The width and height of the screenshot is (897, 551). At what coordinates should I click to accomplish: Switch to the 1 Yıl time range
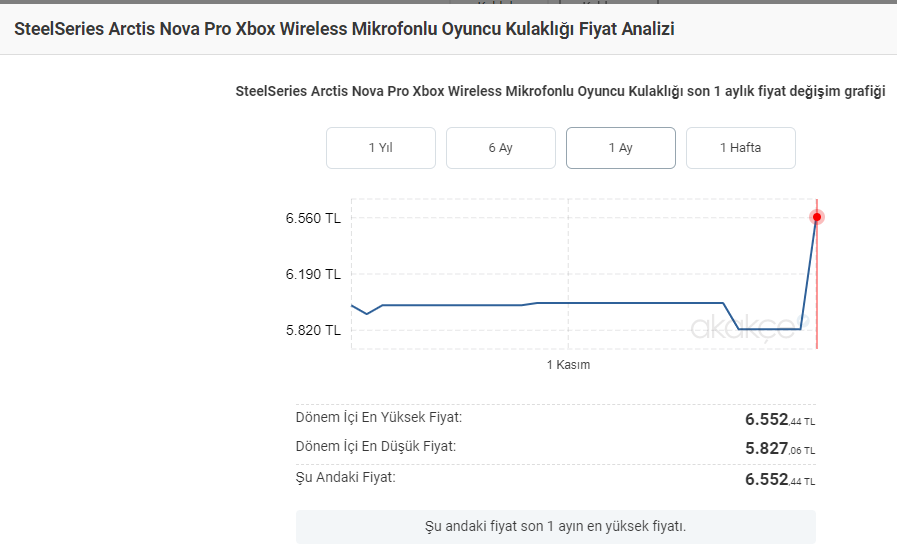(x=380, y=148)
